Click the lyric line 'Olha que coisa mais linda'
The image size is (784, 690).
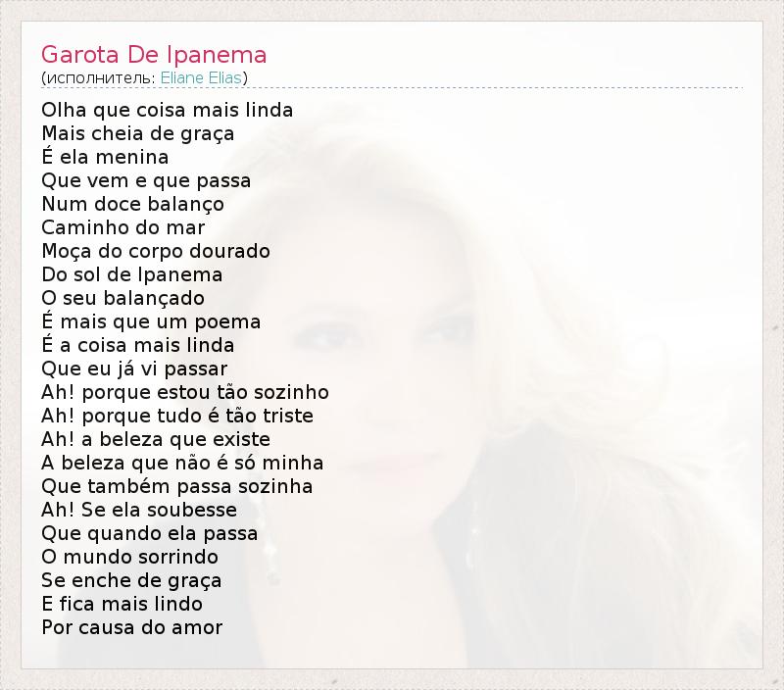click(167, 110)
